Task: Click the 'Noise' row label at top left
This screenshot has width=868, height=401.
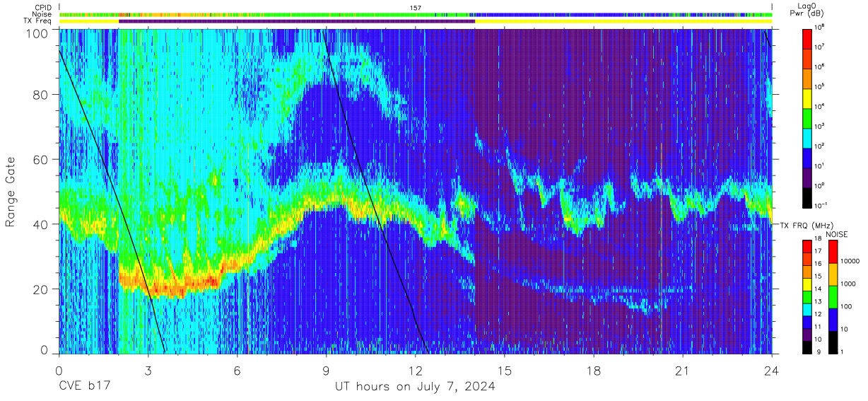Action: coord(42,14)
